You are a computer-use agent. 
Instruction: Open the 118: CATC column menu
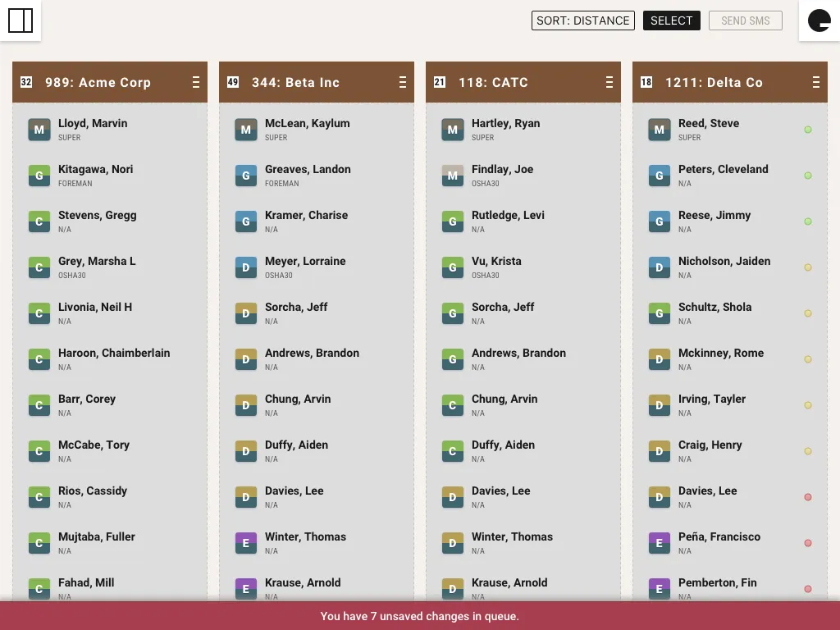[609, 82]
